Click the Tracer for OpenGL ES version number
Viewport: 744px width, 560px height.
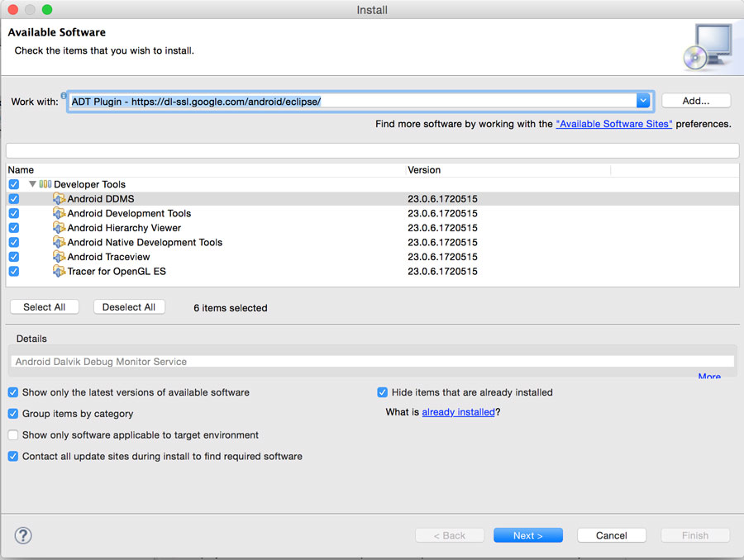pyautogui.click(x=442, y=271)
